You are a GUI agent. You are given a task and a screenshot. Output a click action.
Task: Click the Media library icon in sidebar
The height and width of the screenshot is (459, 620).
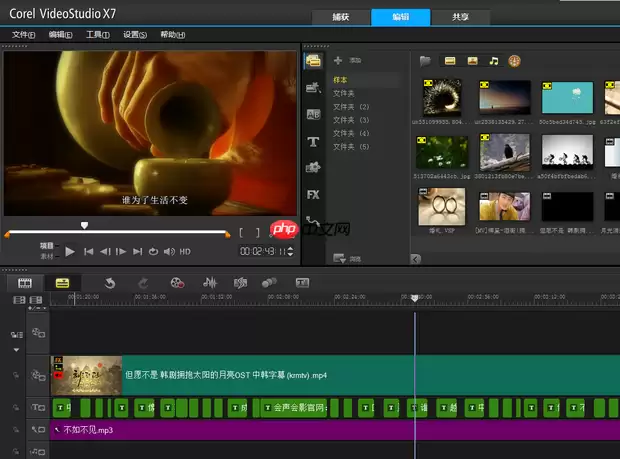coord(313,61)
